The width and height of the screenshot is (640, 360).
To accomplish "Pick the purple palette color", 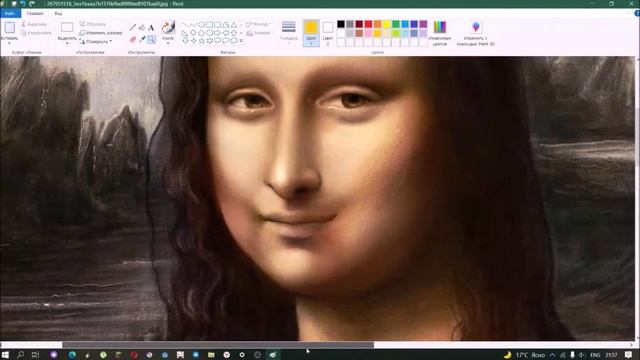I will coord(423,24).
